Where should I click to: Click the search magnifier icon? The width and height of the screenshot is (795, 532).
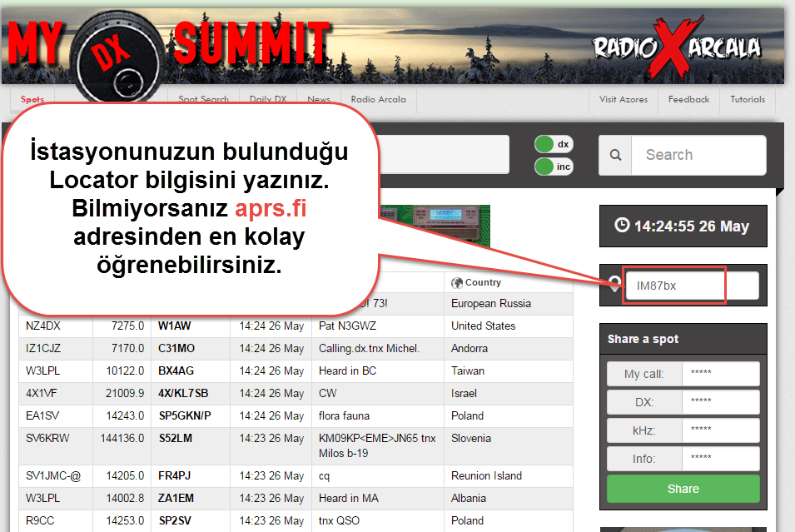point(615,155)
